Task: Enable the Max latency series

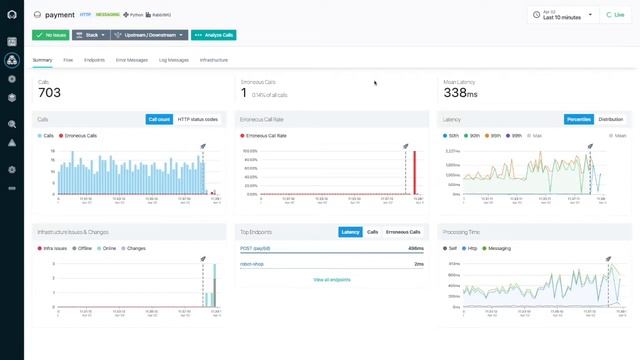Action: point(535,136)
